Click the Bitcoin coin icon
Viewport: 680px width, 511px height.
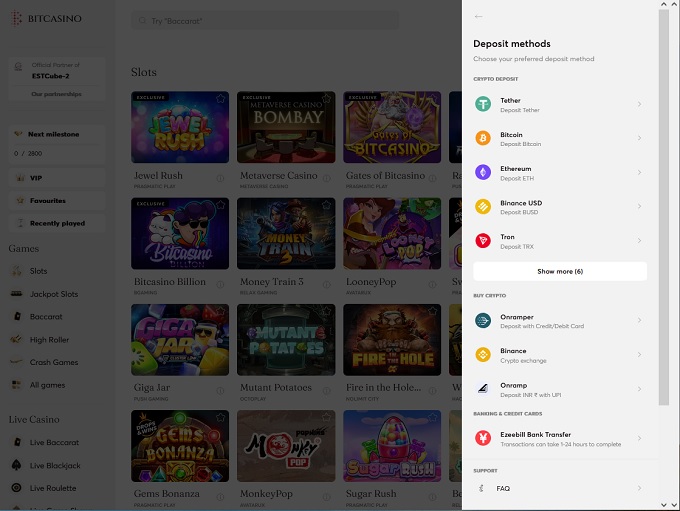point(483,138)
